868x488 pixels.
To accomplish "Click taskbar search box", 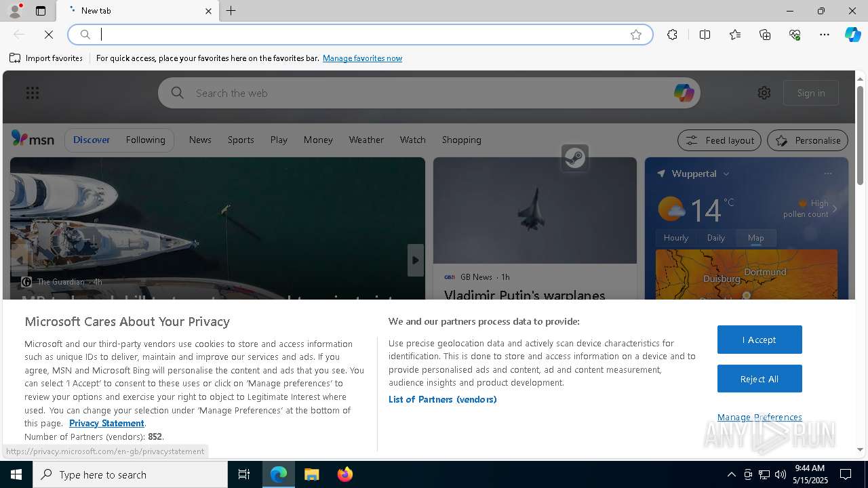I will pyautogui.click(x=130, y=474).
